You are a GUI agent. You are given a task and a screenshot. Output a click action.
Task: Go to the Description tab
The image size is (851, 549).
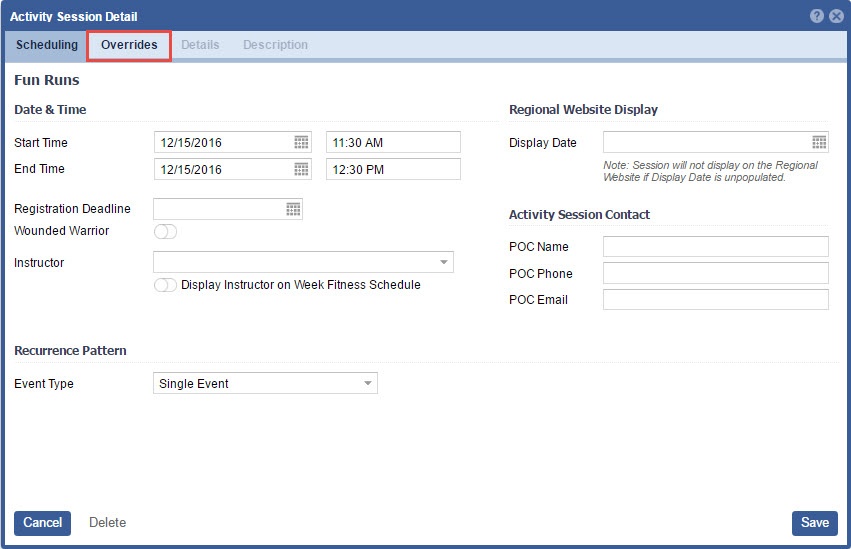pos(275,45)
